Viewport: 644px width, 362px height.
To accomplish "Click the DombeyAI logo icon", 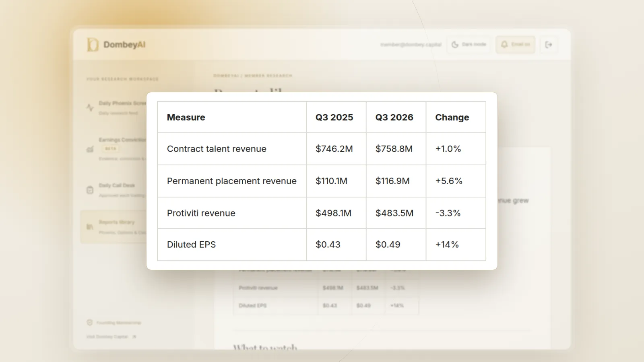I will point(93,45).
